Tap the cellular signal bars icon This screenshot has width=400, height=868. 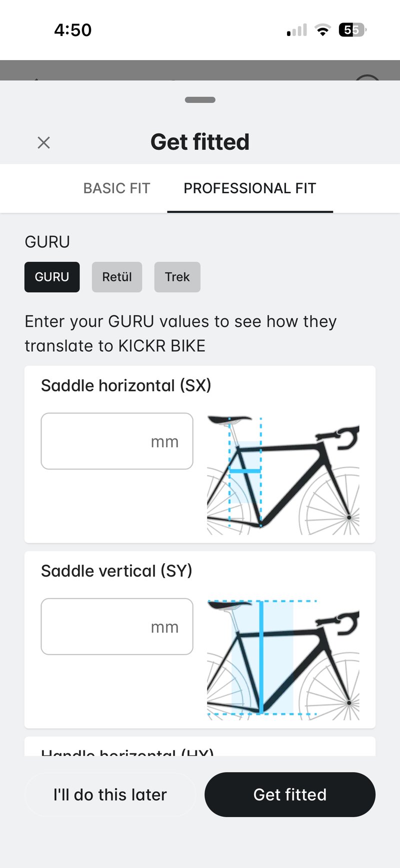[296, 31]
